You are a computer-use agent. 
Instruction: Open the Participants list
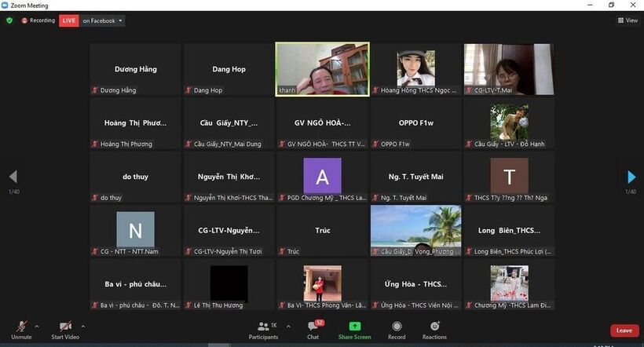263,329
